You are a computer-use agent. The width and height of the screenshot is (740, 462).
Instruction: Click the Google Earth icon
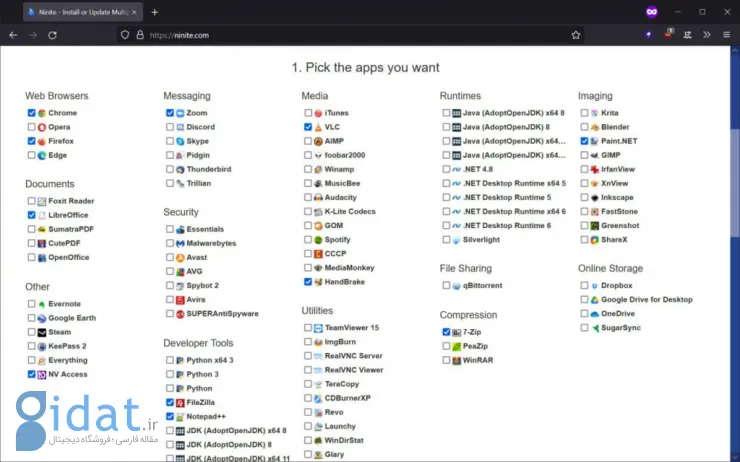pyautogui.click(x=42, y=319)
